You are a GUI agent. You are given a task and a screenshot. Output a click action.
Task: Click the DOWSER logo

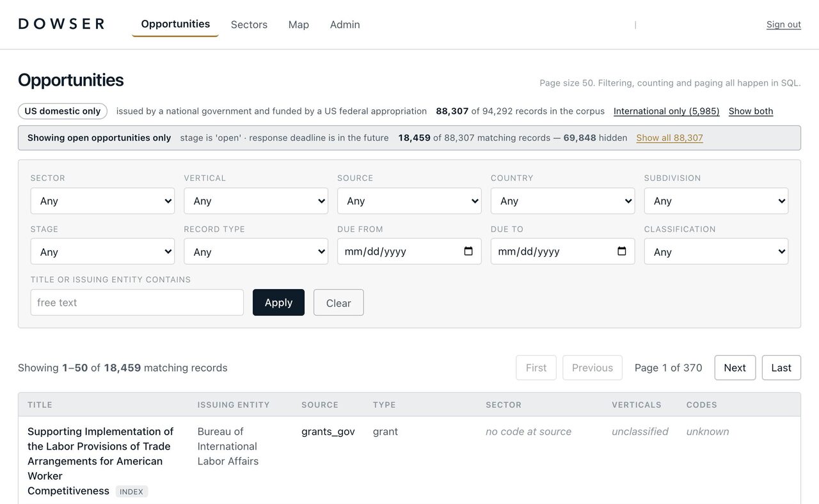(61, 24)
